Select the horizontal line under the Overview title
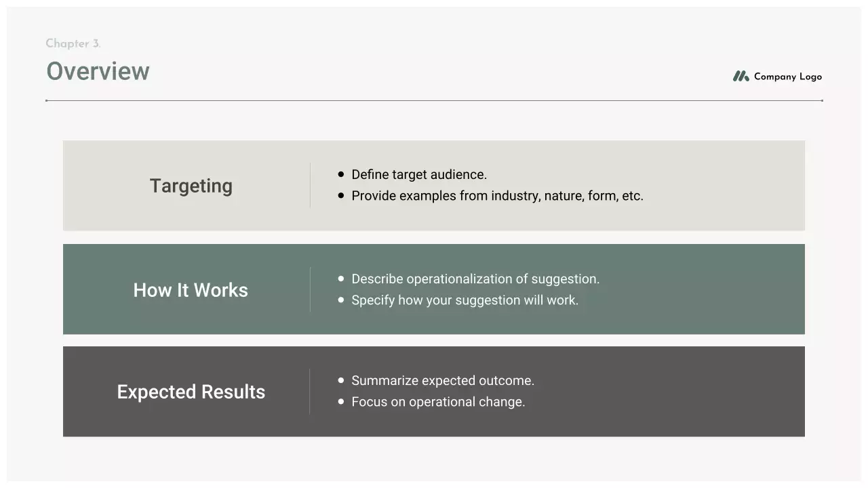The width and height of the screenshot is (868, 488). (434, 100)
